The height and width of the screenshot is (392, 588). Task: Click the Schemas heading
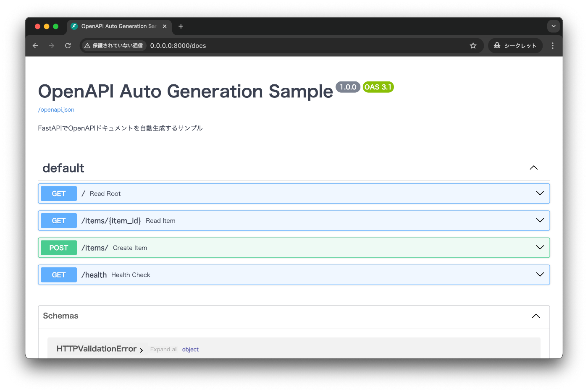[60, 316]
